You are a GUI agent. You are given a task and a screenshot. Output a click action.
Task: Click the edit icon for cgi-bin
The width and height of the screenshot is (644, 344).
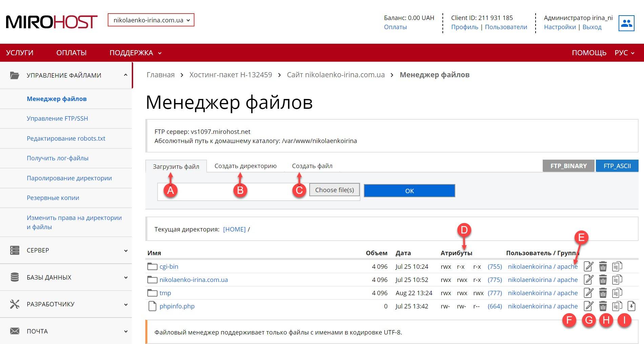(588, 266)
